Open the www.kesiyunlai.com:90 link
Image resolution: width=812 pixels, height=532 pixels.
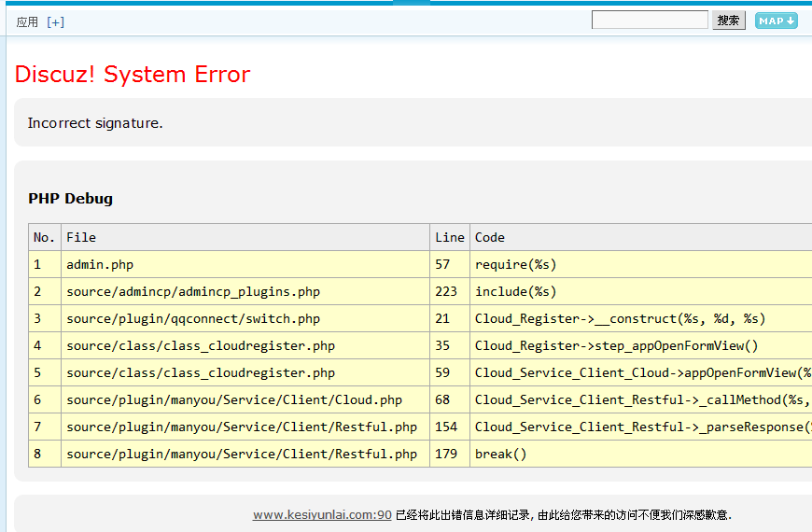tap(322, 514)
